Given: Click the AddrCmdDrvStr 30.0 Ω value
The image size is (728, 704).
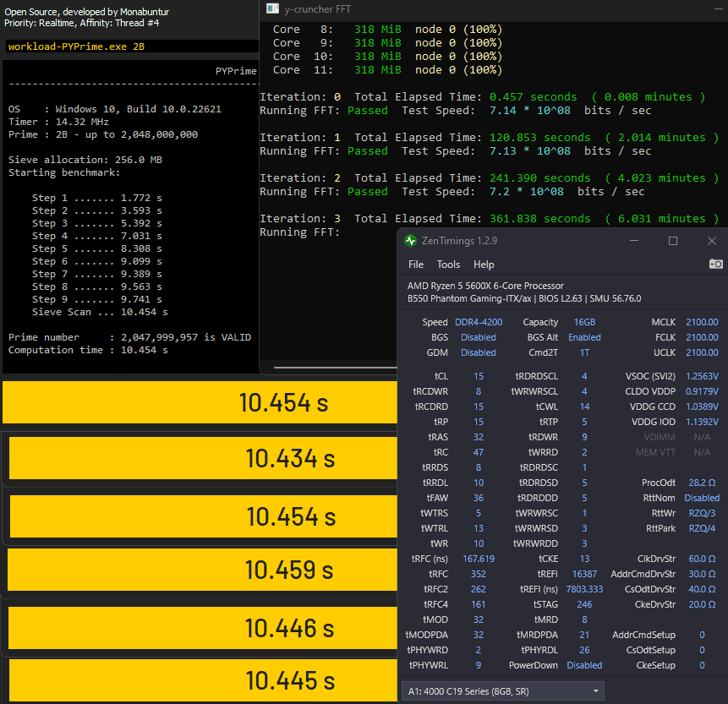Looking at the screenshot, I should click(702, 574).
